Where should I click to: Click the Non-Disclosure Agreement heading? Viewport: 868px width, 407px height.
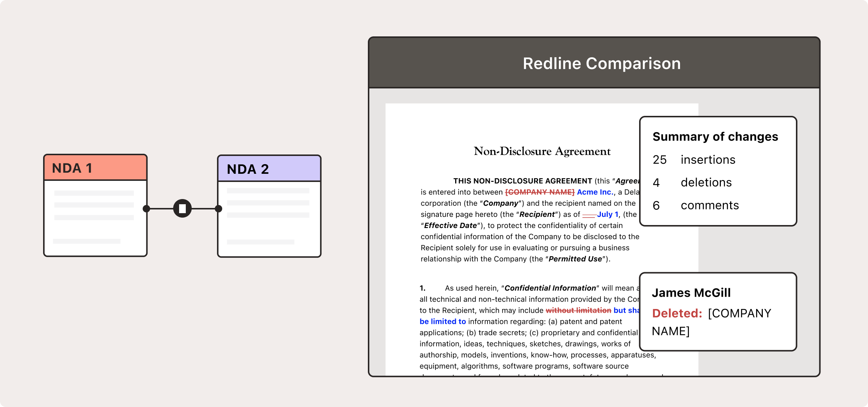(542, 151)
